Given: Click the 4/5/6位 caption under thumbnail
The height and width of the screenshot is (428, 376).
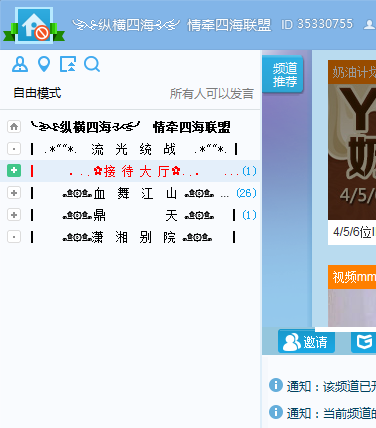Looking at the screenshot, I should pyautogui.click(x=354, y=232).
